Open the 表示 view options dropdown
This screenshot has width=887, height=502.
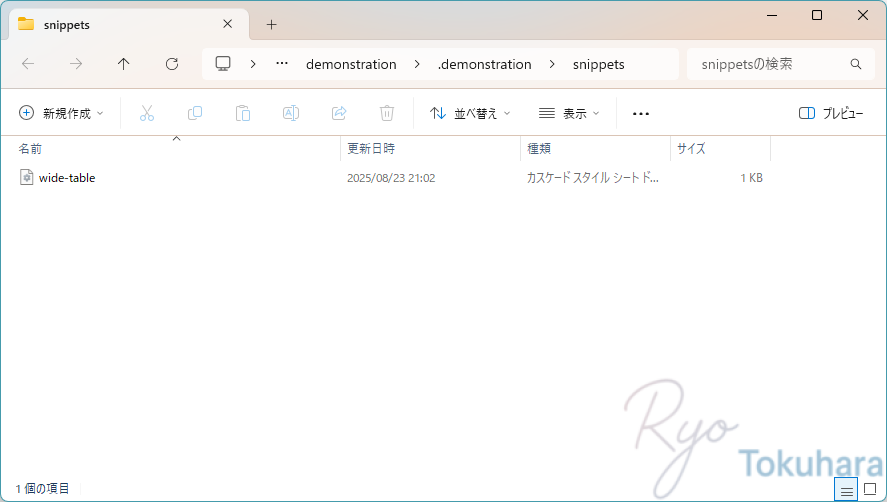[569, 113]
